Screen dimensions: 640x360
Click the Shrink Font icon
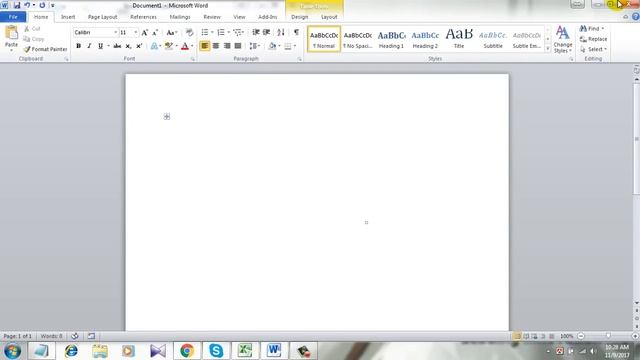pos(155,32)
